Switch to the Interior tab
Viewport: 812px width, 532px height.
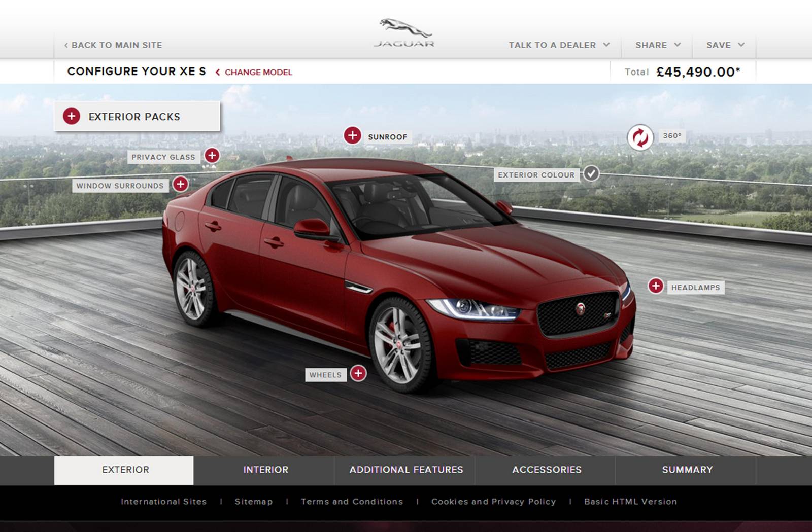coord(265,470)
